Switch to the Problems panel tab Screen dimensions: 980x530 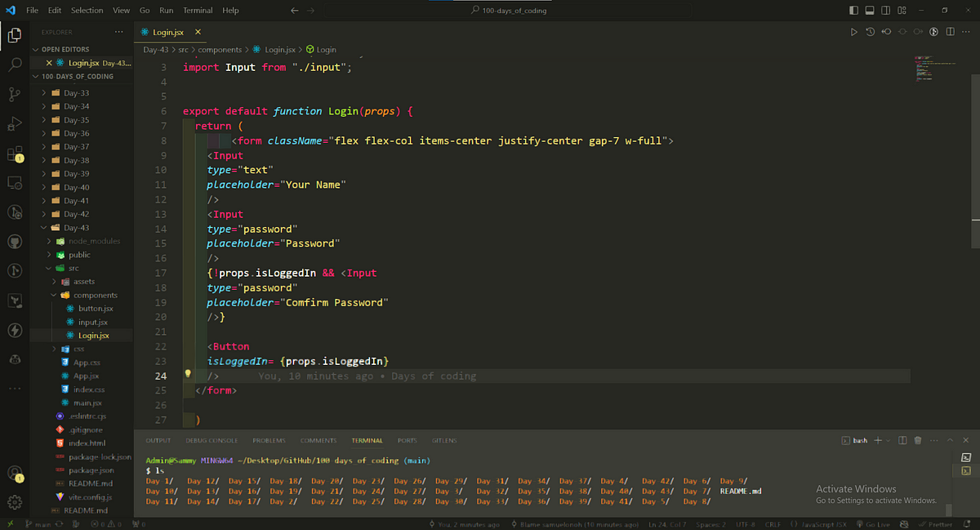click(269, 440)
